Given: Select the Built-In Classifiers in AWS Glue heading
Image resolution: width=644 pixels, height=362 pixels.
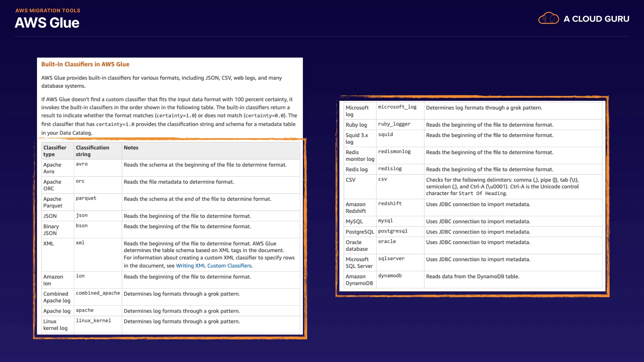Looking at the screenshot, I should point(85,64).
